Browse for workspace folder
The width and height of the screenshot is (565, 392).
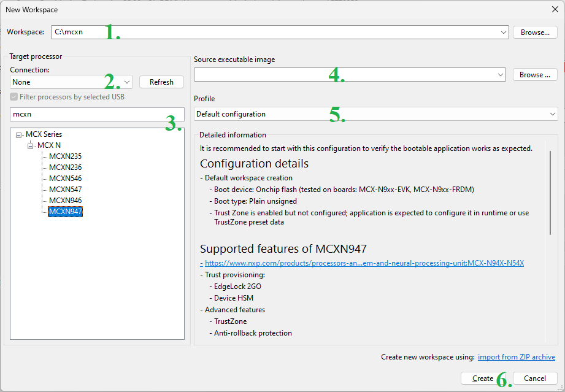pos(535,33)
